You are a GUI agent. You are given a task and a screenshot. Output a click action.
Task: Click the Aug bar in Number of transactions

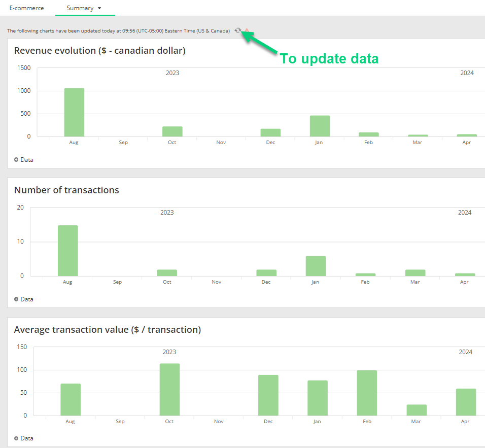tap(68, 251)
